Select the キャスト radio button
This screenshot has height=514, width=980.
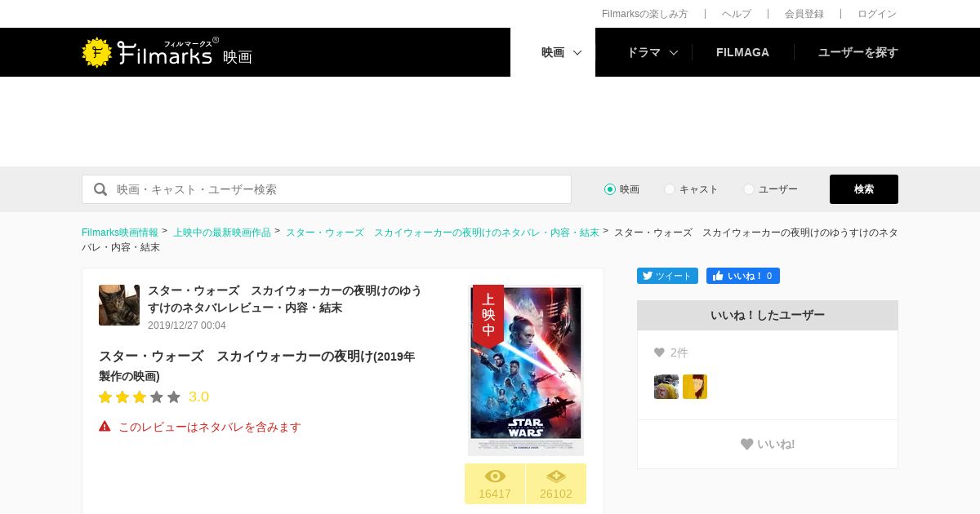pyautogui.click(x=670, y=189)
